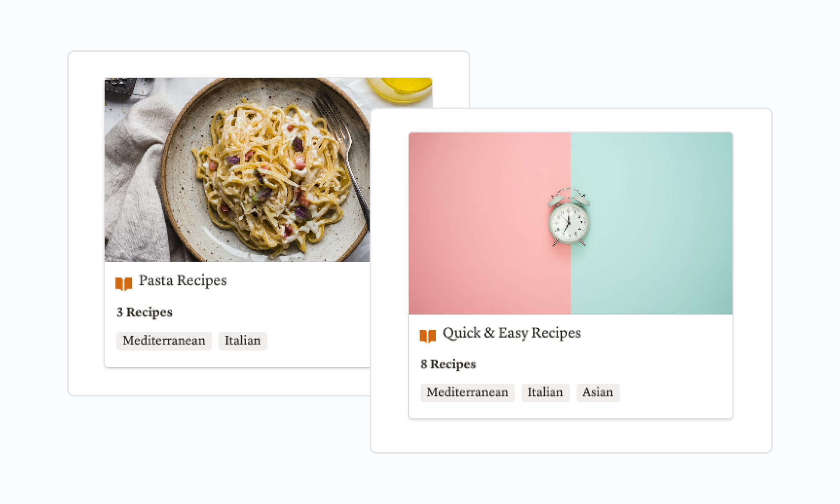The image size is (840, 504).
Task: Open the Pasta Recipes collection title
Action: coord(182,281)
